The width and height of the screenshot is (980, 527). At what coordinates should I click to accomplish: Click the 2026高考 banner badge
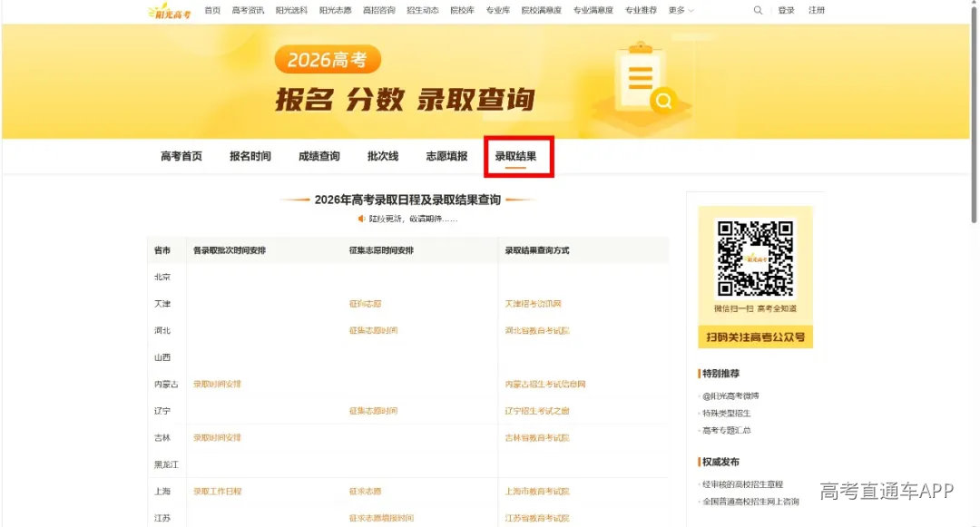click(x=328, y=59)
